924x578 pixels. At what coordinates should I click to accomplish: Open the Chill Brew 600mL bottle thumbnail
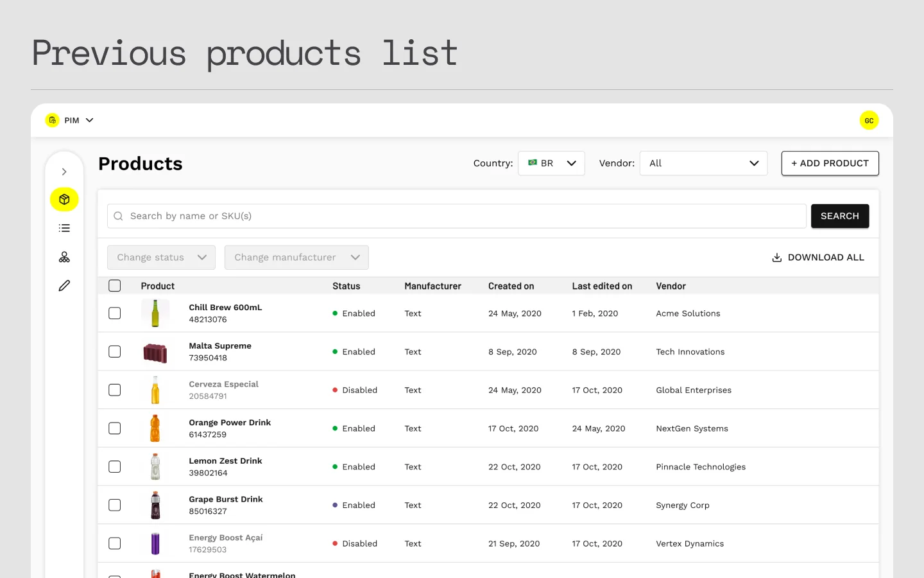click(x=155, y=313)
